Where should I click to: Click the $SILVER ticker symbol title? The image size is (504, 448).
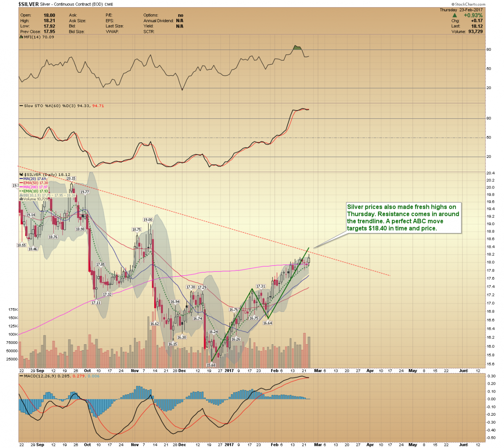click(x=28, y=4)
